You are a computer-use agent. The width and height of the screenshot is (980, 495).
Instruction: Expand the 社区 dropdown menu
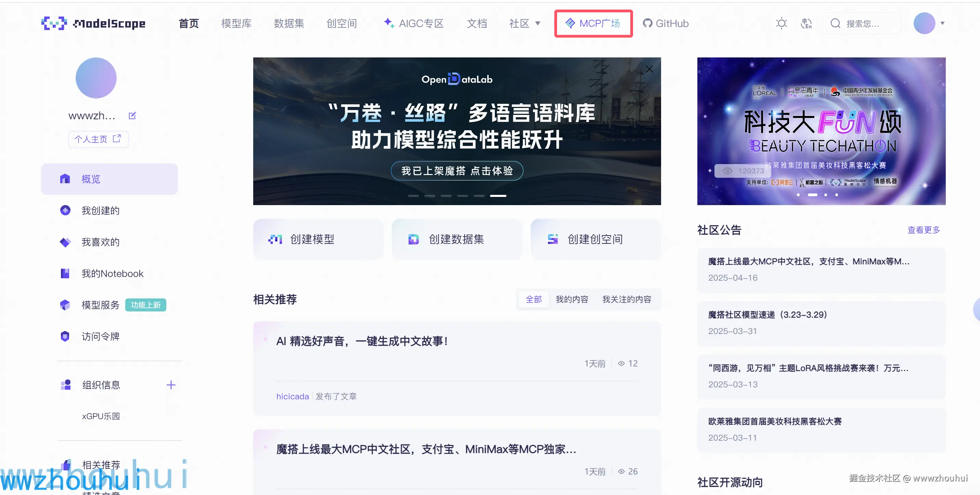coord(525,24)
